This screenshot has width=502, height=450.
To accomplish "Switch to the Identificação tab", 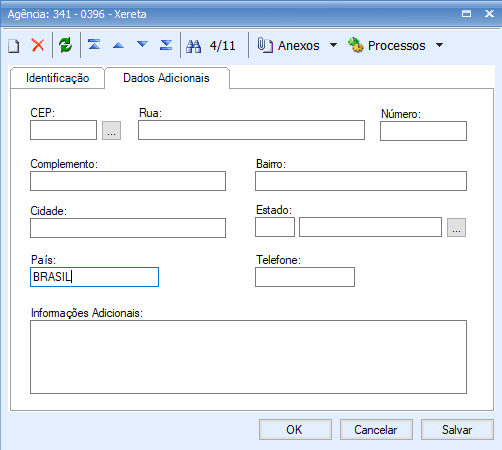I will point(58,78).
